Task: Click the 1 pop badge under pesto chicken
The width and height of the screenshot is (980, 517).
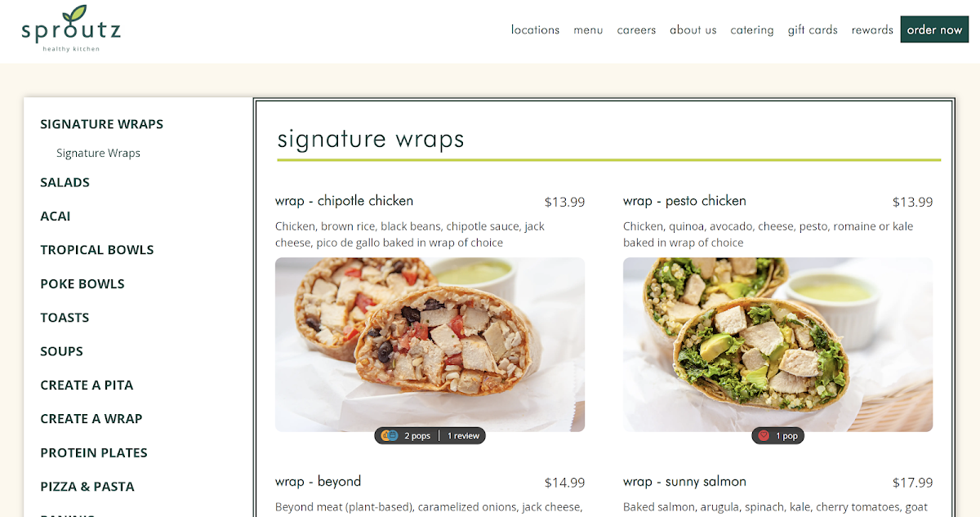Action: [x=778, y=436]
